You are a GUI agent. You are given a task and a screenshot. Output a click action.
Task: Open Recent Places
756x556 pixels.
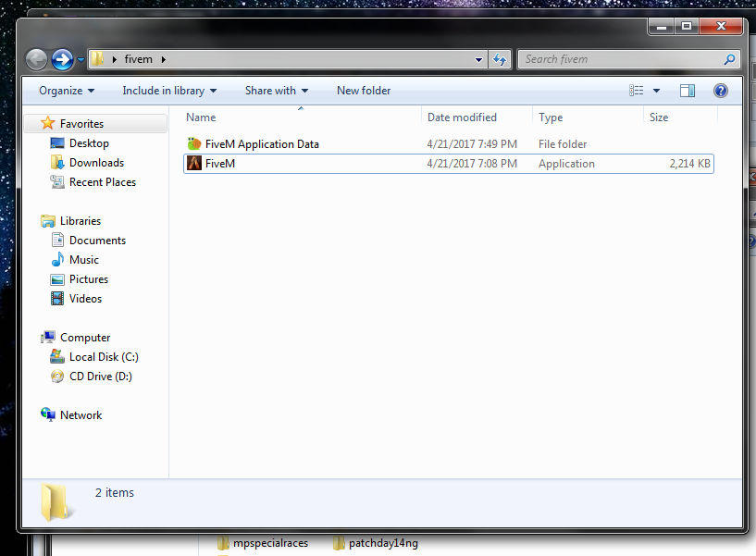coord(103,182)
